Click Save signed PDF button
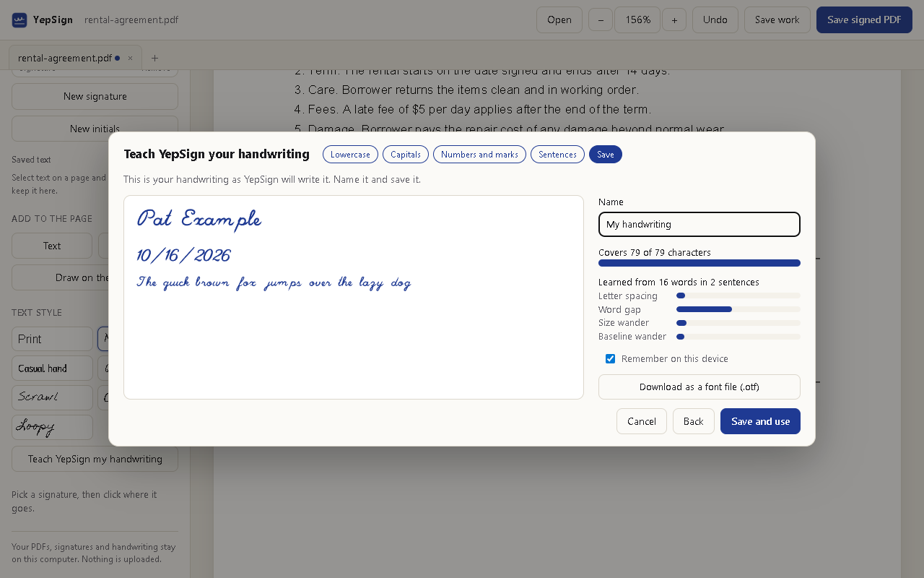 (x=864, y=20)
